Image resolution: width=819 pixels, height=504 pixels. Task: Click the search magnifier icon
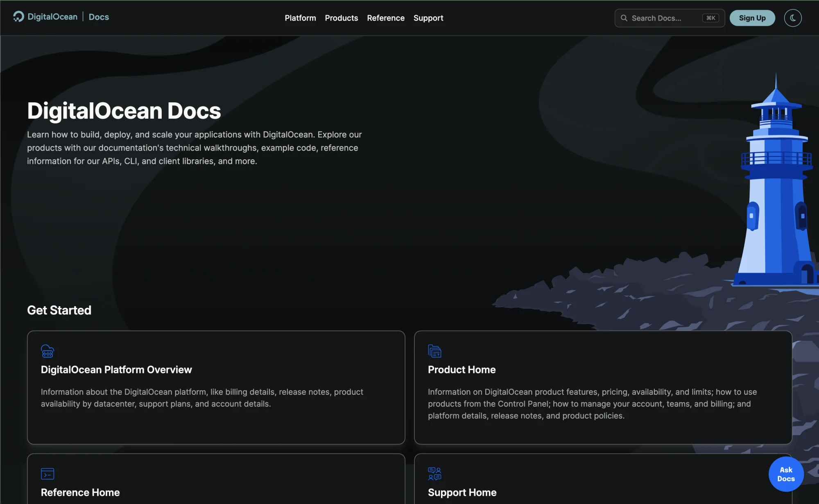(624, 18)
